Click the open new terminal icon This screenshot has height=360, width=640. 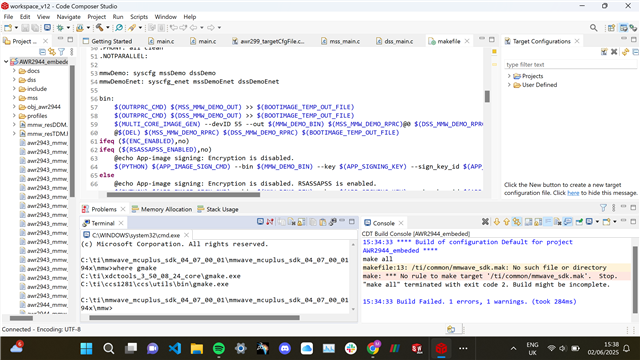260,222
